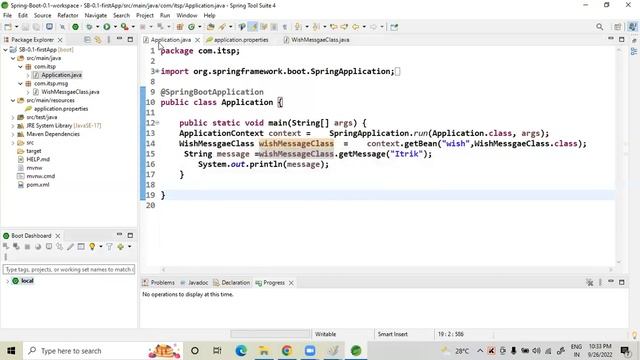This screenshot has width=640, height=360.
Task: Close the Application.java editor tab
Action: coord(197,40)
